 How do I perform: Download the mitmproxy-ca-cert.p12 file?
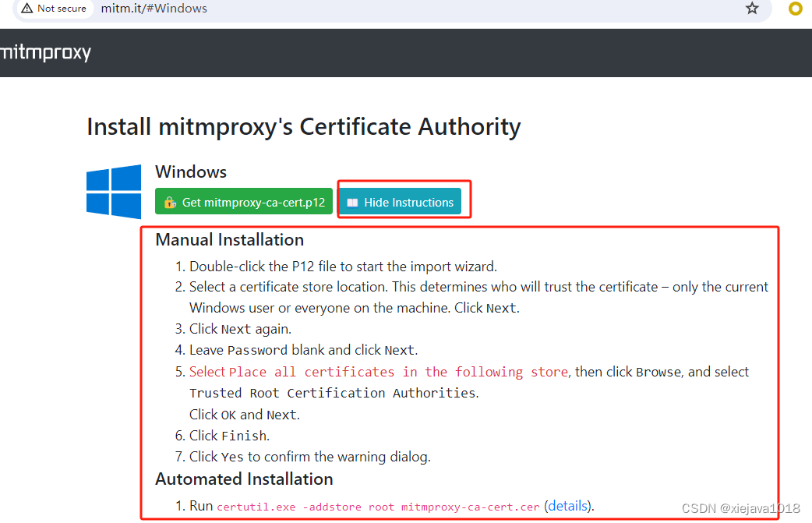point(243,201)
